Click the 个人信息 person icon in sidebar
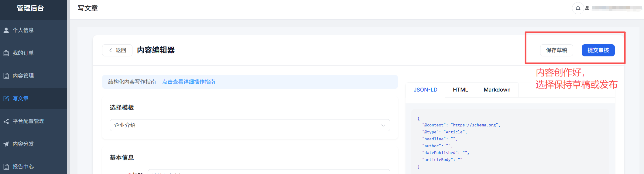644x174 pixels. point(6,30)
